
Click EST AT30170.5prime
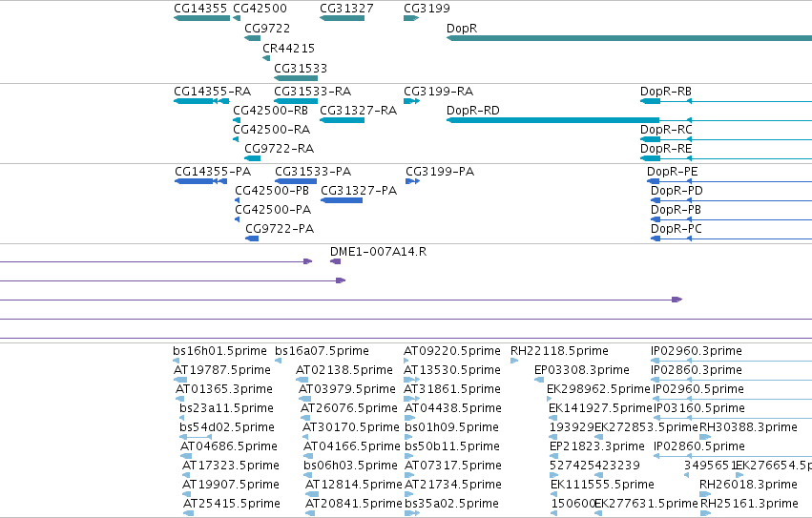point(305,437)
